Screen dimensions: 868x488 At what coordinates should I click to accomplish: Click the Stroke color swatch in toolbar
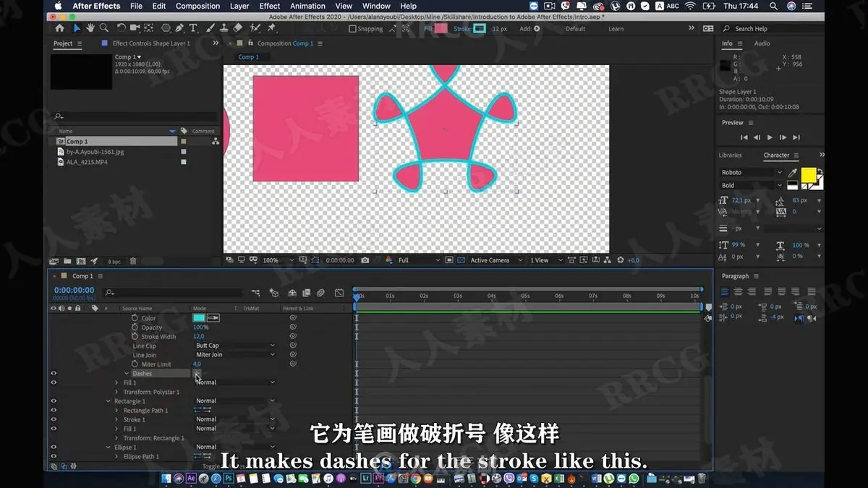pyautogui.click(x=480, y=29)
